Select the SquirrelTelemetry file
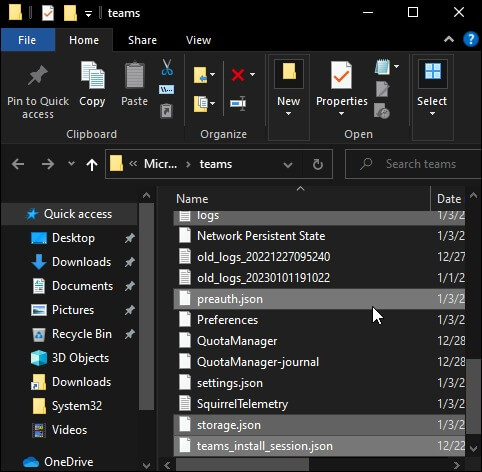The height and width of the screenshot is (472, 482). click(319, 404)
